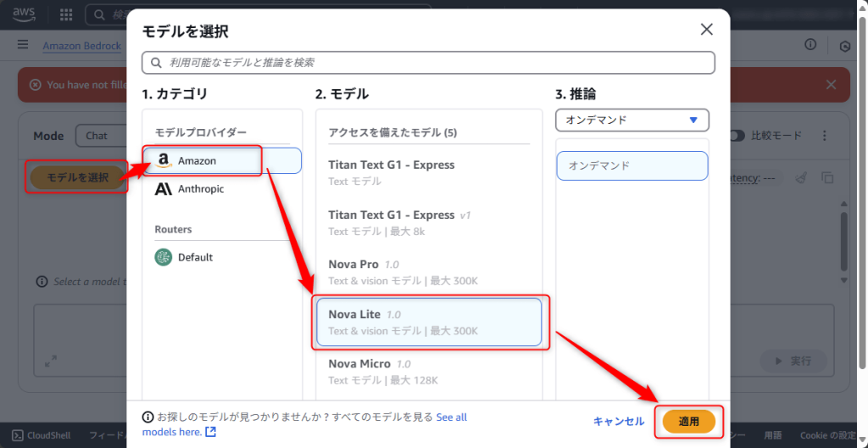Dismiss the red error banner

click(831, 85)
